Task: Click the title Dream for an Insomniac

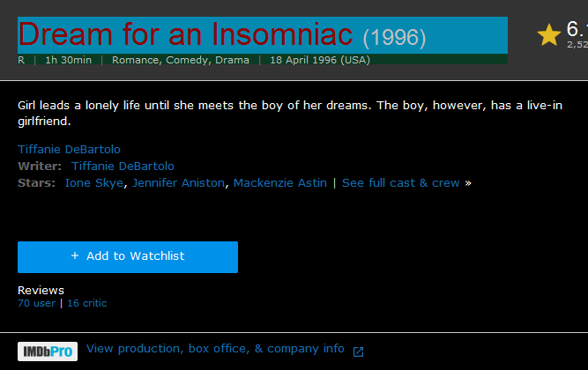Action: coord(185,34)
